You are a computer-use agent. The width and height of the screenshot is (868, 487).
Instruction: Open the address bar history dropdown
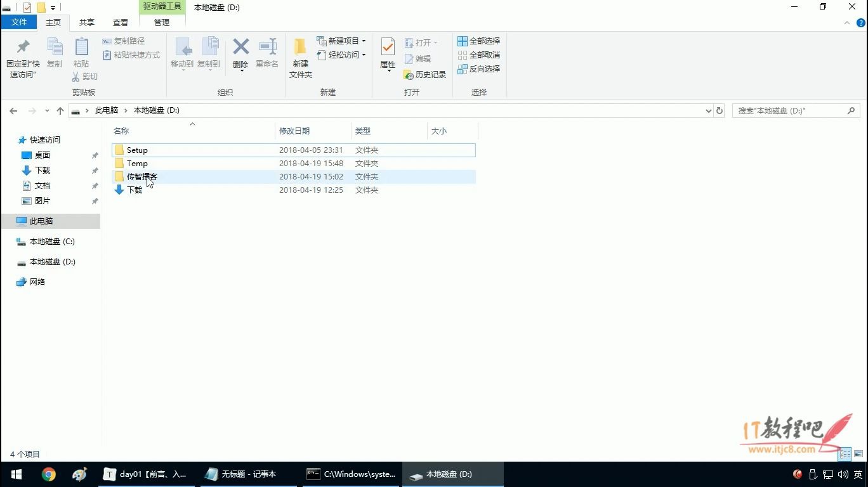[x=708, y=110]
